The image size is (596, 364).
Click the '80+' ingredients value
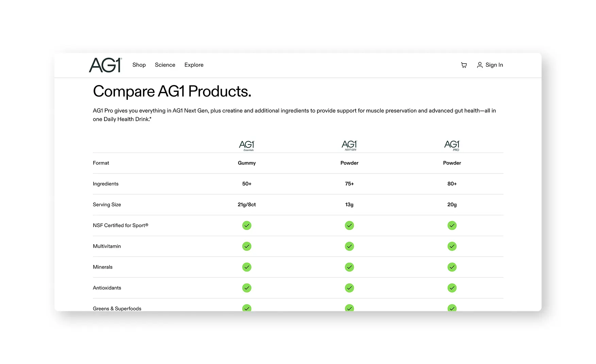coord(452,184)
